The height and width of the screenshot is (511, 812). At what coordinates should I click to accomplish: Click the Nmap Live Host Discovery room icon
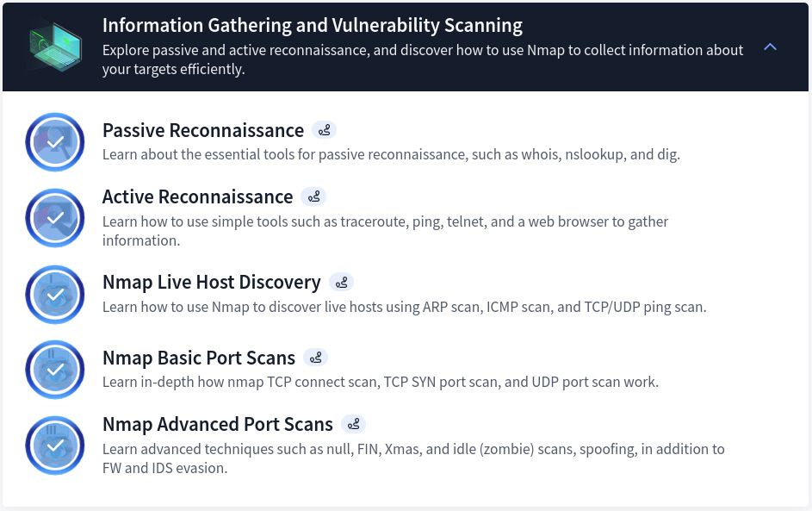54,294
